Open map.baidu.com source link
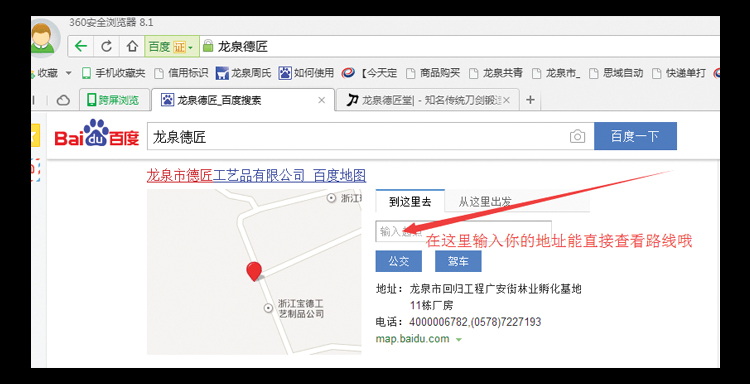The width and height of the screenshot is (750, 384). tap(413, 339)
